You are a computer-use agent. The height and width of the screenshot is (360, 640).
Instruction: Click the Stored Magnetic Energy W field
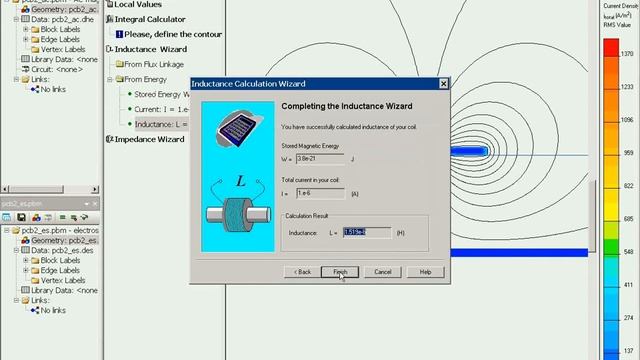(320, 159)
